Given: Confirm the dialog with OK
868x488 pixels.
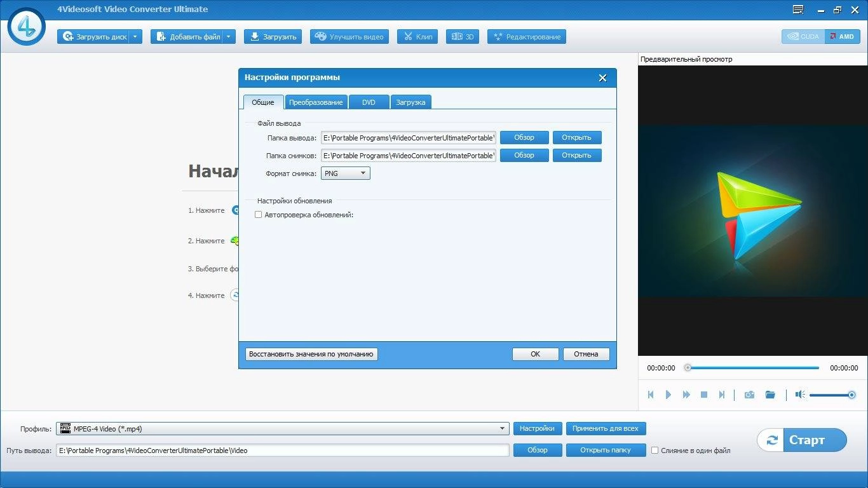Looking at the screenshot, I should [x=536, y=354].
